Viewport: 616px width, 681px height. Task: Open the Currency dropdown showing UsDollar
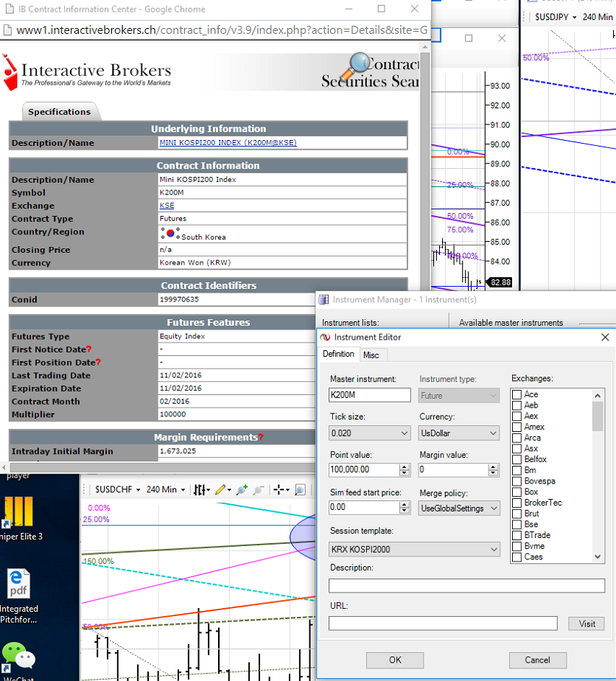(459, 433)
